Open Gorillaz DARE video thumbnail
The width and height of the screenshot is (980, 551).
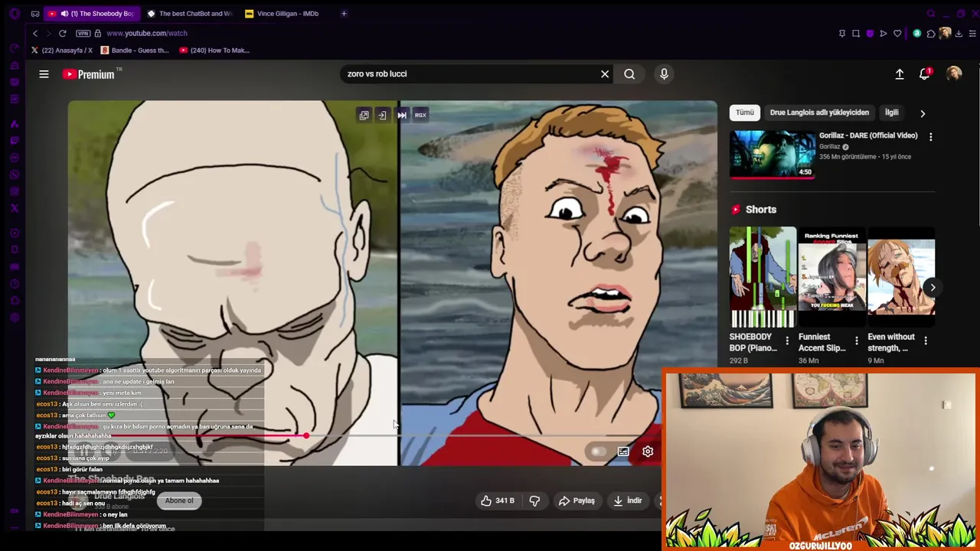(x=773, y=154)
